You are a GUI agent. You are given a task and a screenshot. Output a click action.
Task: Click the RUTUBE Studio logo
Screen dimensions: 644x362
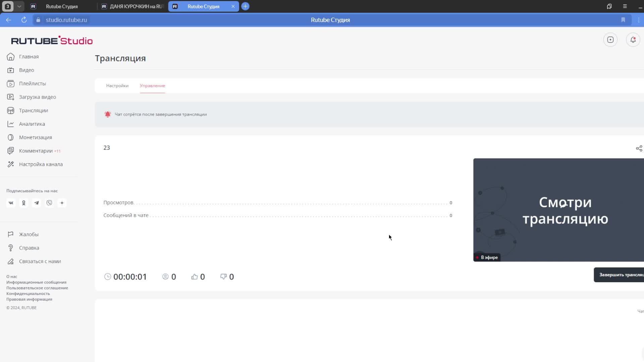tap(52, 41)
